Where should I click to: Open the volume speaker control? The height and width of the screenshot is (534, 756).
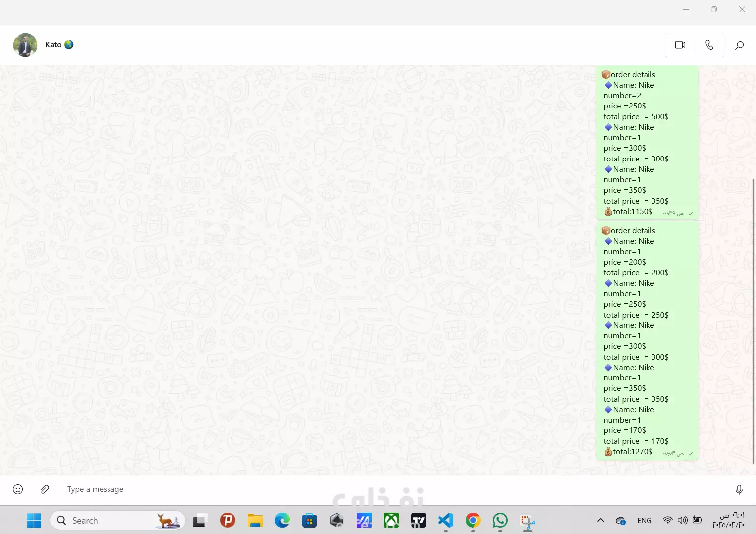tap(683, 520)
